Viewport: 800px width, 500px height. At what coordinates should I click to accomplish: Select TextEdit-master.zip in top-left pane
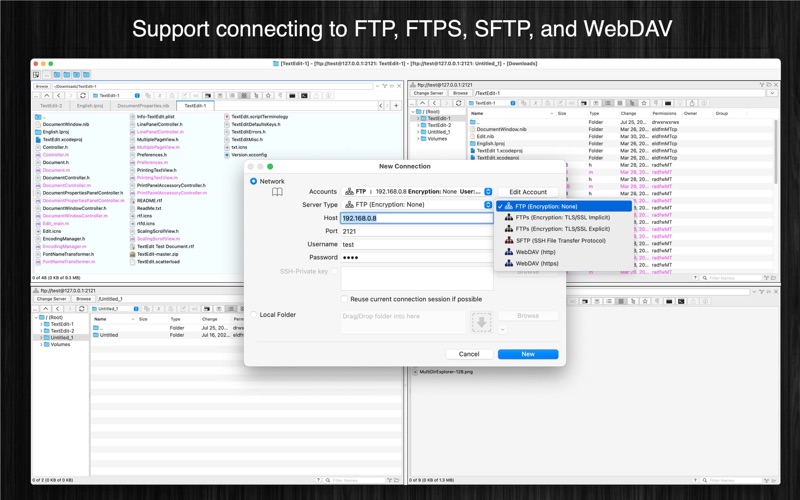tap(157, 254)
